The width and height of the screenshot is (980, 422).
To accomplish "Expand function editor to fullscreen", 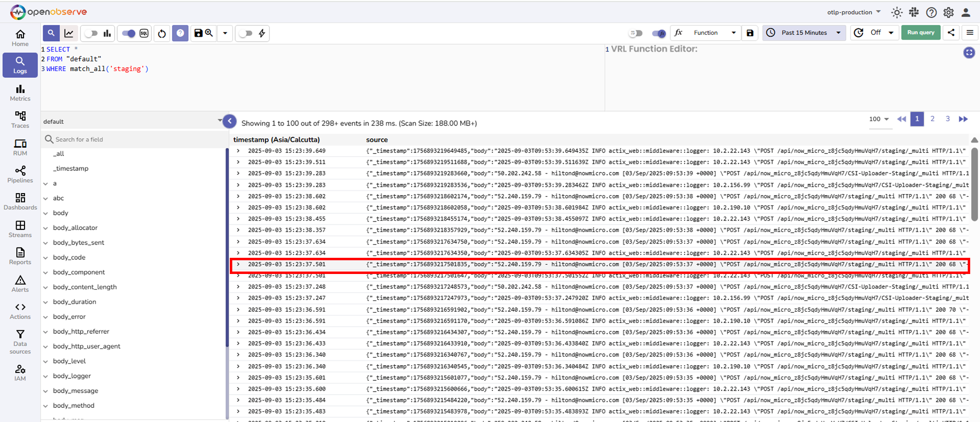I will tap(969, 52).
